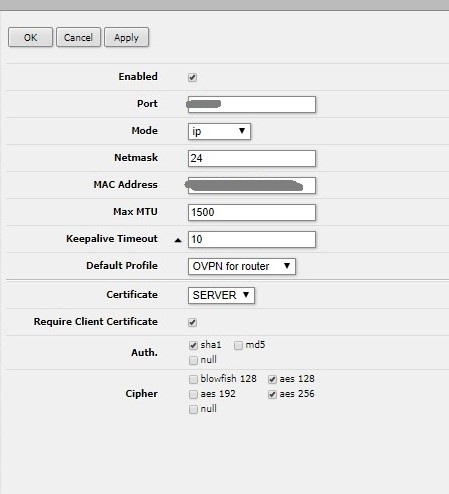
Task: Disable the aes 128 cipher
Action: (x=272, y=379)
